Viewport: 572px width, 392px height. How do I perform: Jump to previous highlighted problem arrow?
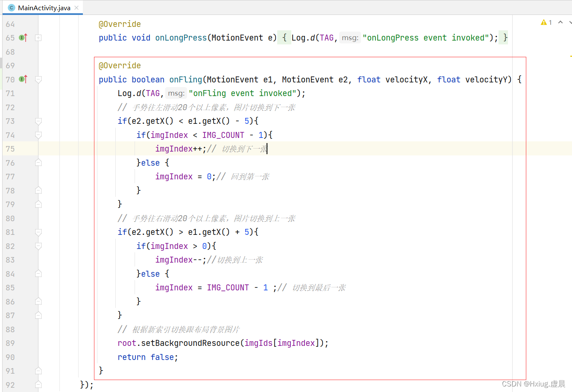click(560, 22)
